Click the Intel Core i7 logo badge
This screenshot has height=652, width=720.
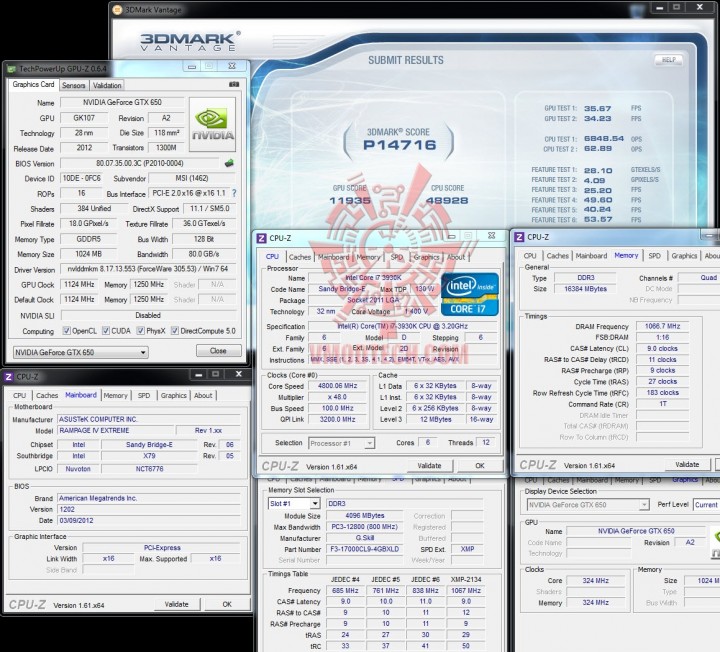point(469,294)
